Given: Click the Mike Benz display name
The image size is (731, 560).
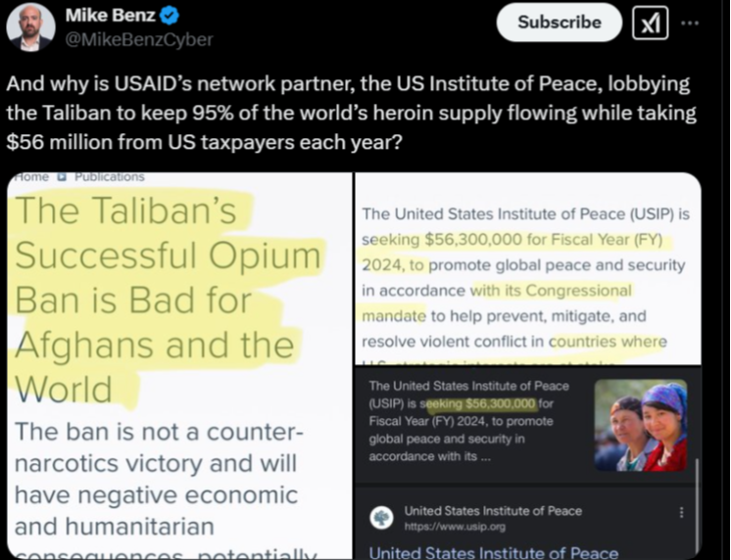Looking at the screenshot, I should coord(110,16).
